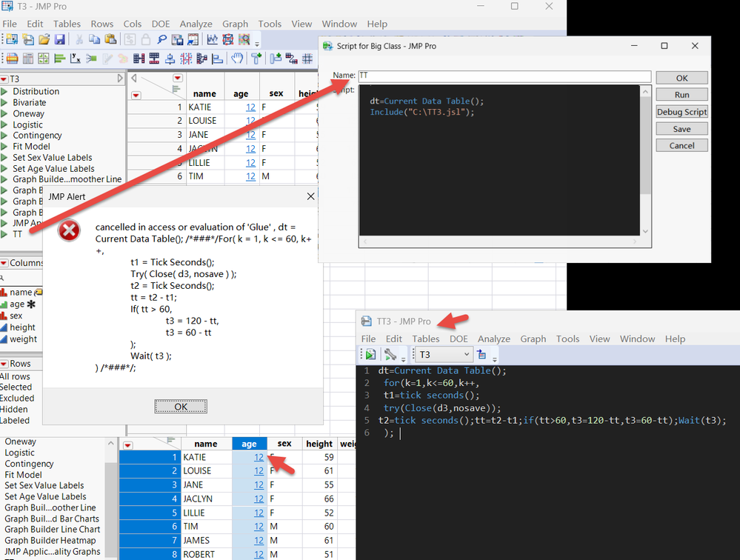Viewport: 740px width, 560px height.
Task: Click the Fit Y by X icon
Action: (x=75, y=59)
